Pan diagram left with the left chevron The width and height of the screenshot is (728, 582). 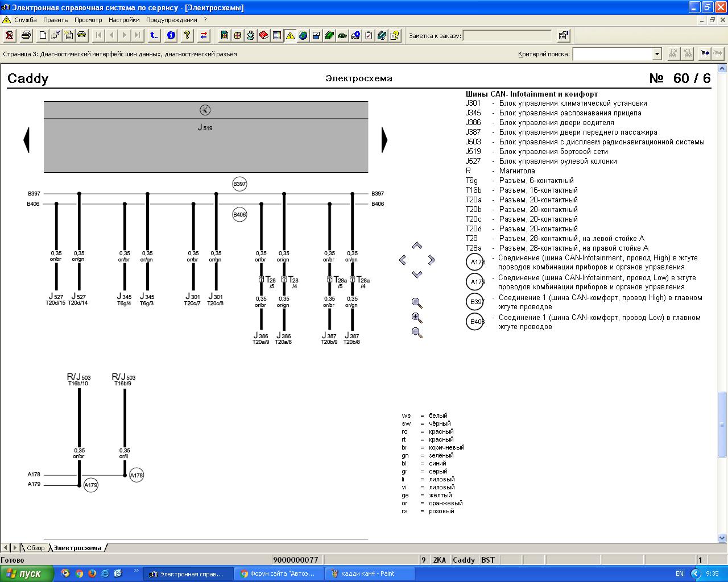[403, 260]
